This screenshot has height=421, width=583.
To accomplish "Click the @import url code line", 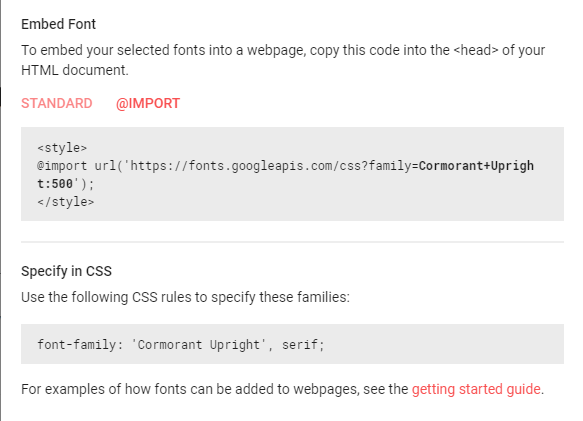I will [x=286, y=165].
